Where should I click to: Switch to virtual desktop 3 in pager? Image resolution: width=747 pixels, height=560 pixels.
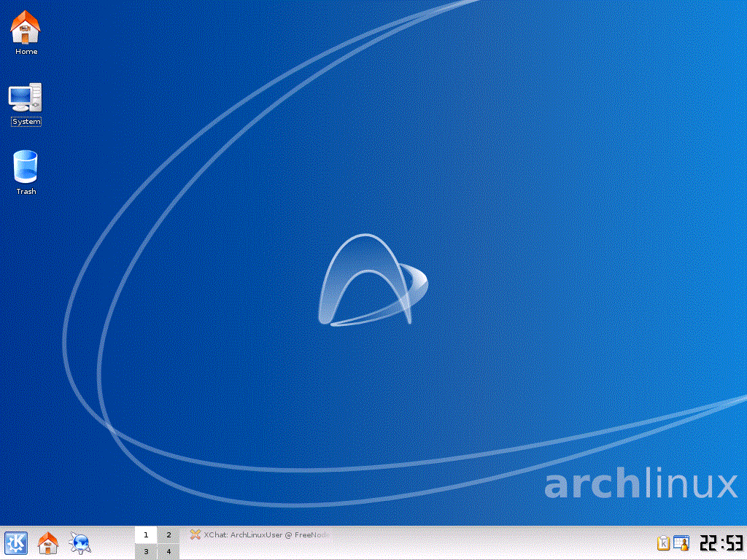tap(146, 552)
